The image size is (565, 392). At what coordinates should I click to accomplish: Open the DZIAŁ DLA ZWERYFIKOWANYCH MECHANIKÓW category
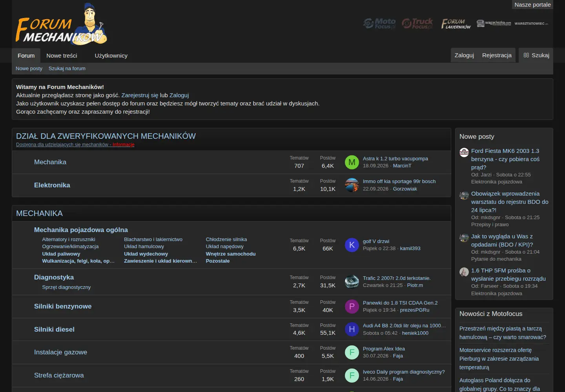tap(106, 136)
